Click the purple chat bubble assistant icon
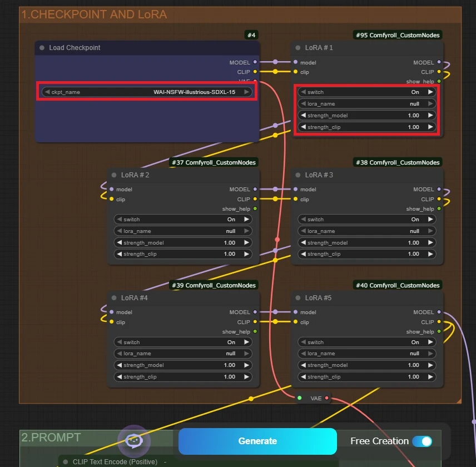Screen dimensions: 476x467 tap(133, 441)
